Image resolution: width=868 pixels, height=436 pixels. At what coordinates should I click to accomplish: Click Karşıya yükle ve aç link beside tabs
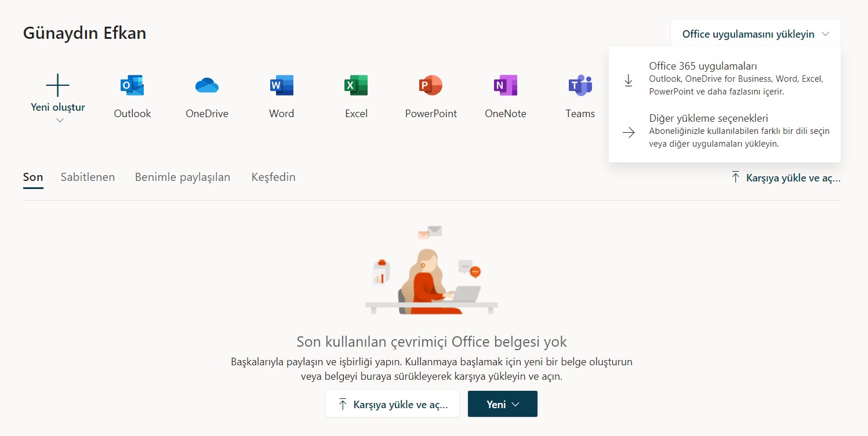click(786, 178)
